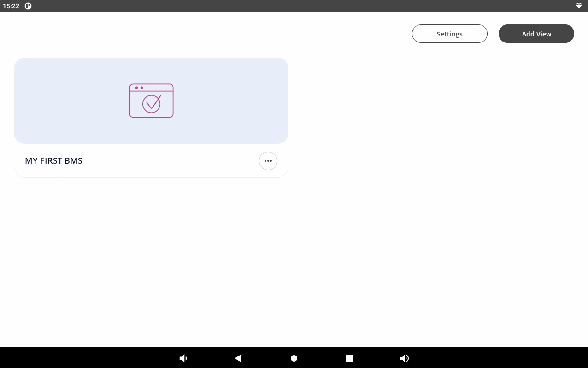This screenshot has height=368, width=588.
Task: Click the checkmark circle inside the card icon
Action: coord(151,104)
